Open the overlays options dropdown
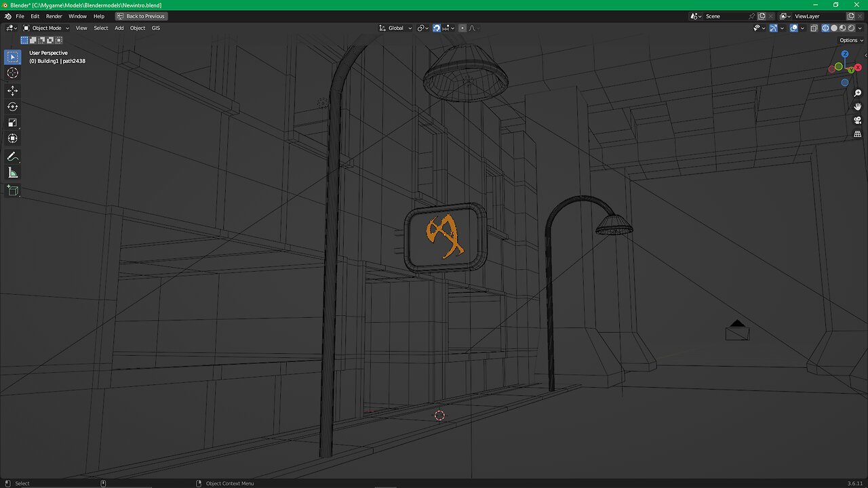This screenshot has width=868, height=488. coord(802,28)
